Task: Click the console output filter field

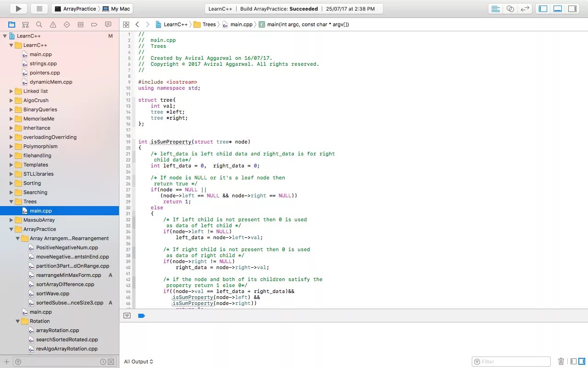Action: tap(511, 362)
